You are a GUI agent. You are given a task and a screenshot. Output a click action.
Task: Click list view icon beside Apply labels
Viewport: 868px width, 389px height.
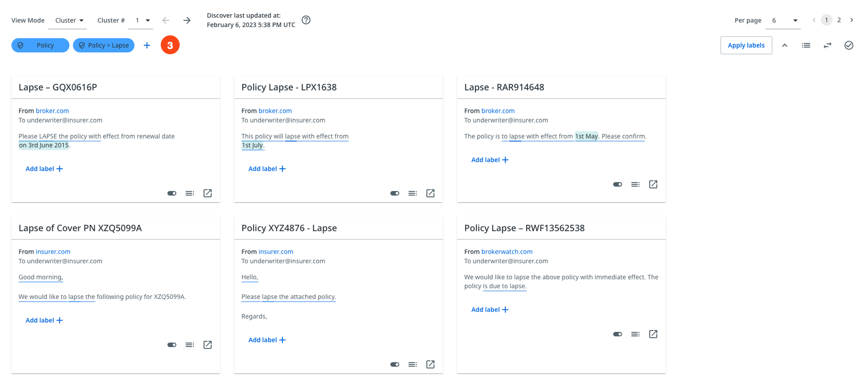click(x=806, y=45)
